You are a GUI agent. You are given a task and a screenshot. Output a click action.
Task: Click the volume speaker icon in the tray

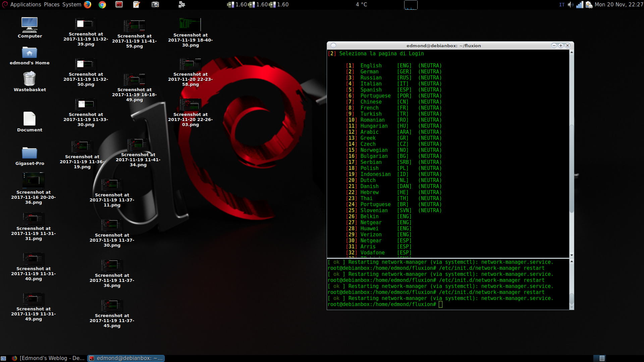pos(570,5)
